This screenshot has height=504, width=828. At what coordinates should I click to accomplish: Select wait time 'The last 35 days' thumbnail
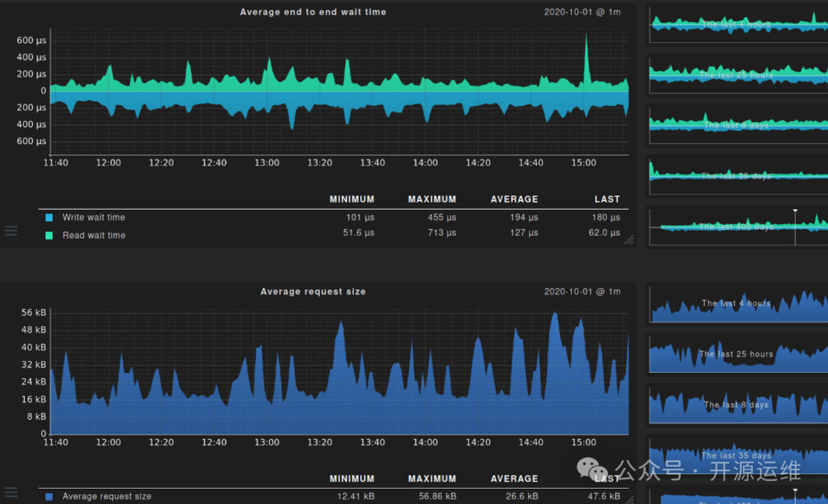[738, 176]
